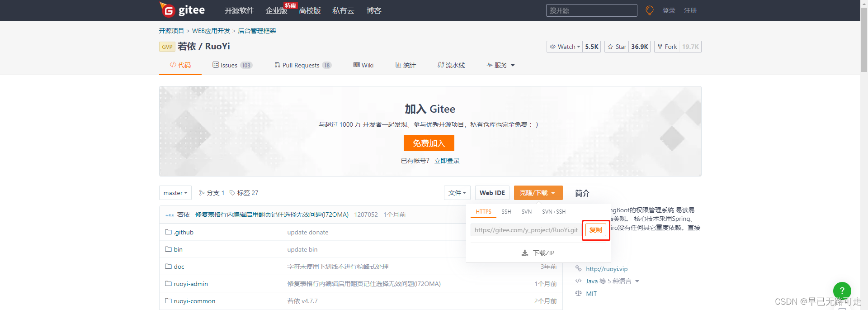This screenshot has height=310, width=868.
Task: Open the Watch dropdown
Action: 565,47
